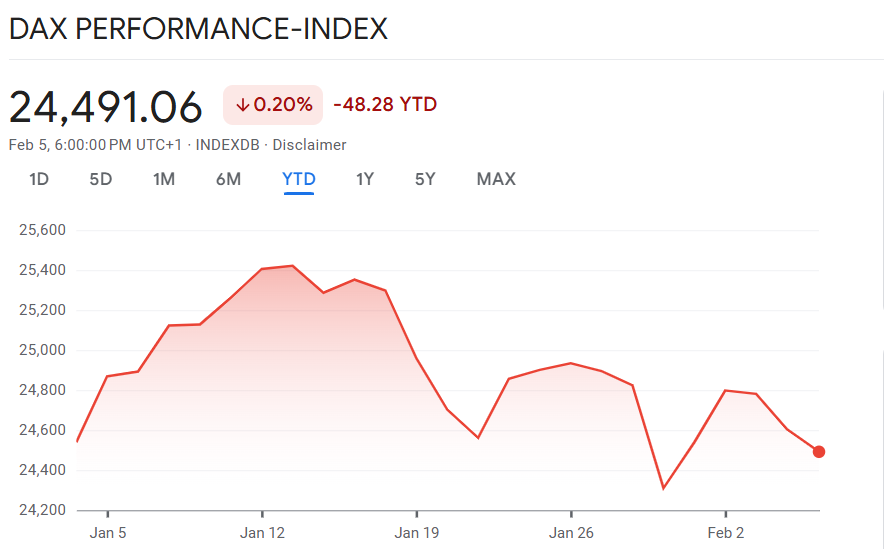
Task: Show the 1M chart range
Action: click(164, 179)
